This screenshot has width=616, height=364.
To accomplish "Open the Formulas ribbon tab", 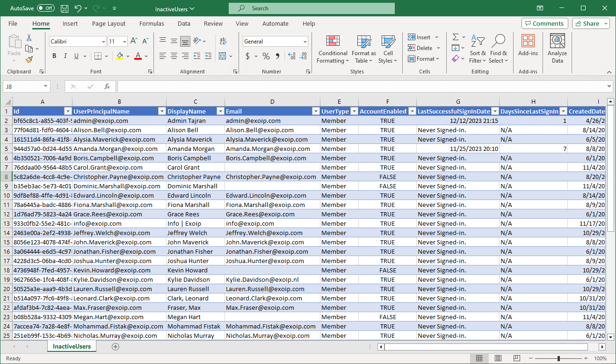I will click(x=152, y=24).
